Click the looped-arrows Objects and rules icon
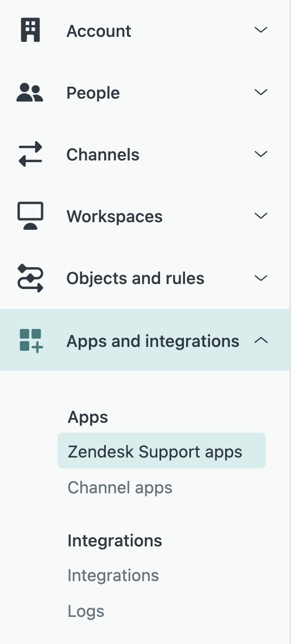The image size is (306, 644). point(30,278)
